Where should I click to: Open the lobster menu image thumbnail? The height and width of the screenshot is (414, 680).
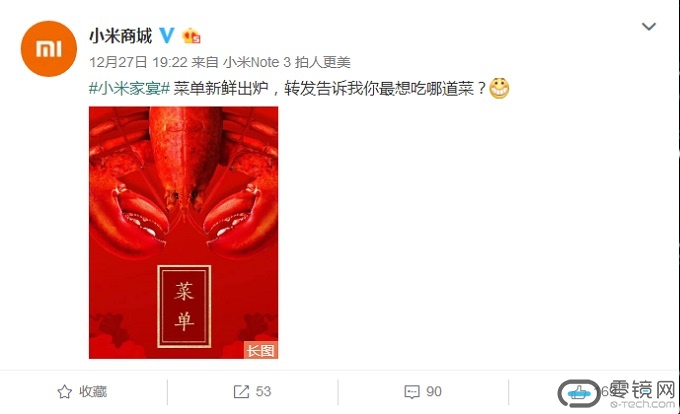point(183,232)
